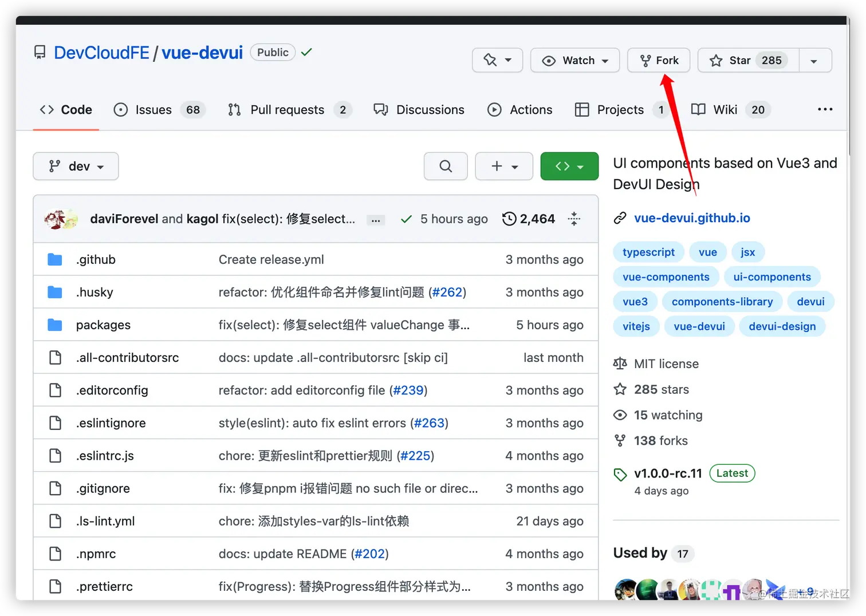
Task: Open the green Code clone dropdown
Action: coord(569,166)
